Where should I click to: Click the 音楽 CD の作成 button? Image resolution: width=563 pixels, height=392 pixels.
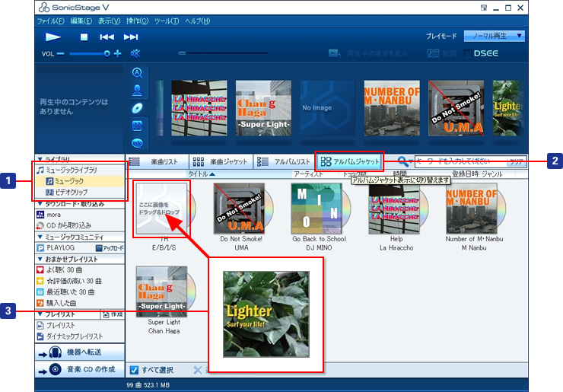[x=78, y=370]
